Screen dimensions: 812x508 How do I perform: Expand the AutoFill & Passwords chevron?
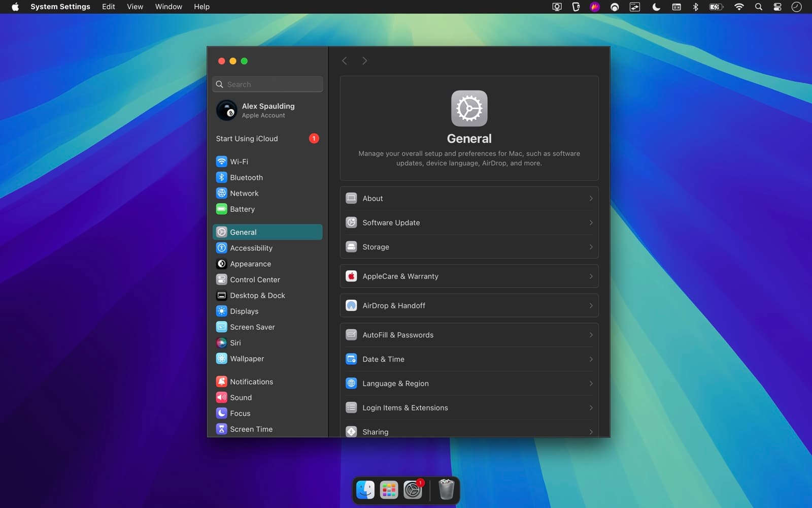click(591, 335)
